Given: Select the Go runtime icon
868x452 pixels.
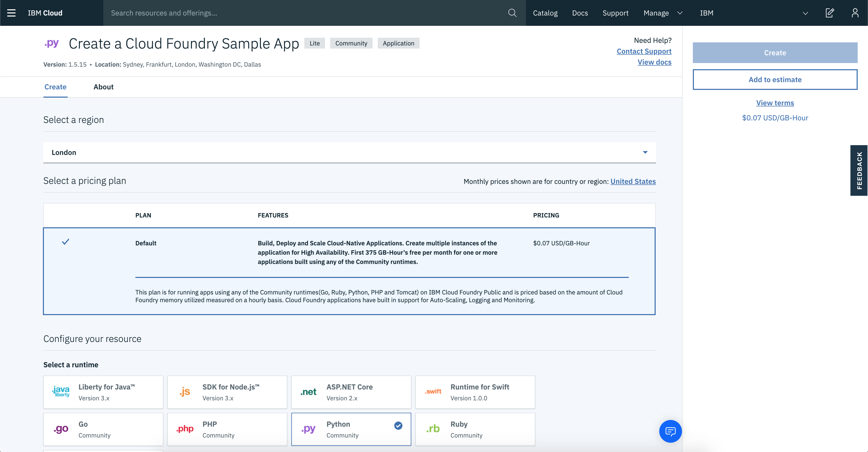Looking at the screenshot, I should [x=61, y=429].
